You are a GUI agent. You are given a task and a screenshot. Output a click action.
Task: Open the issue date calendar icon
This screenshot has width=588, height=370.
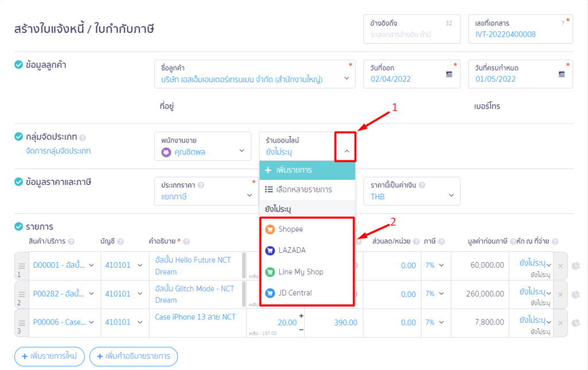pos(449,75)
